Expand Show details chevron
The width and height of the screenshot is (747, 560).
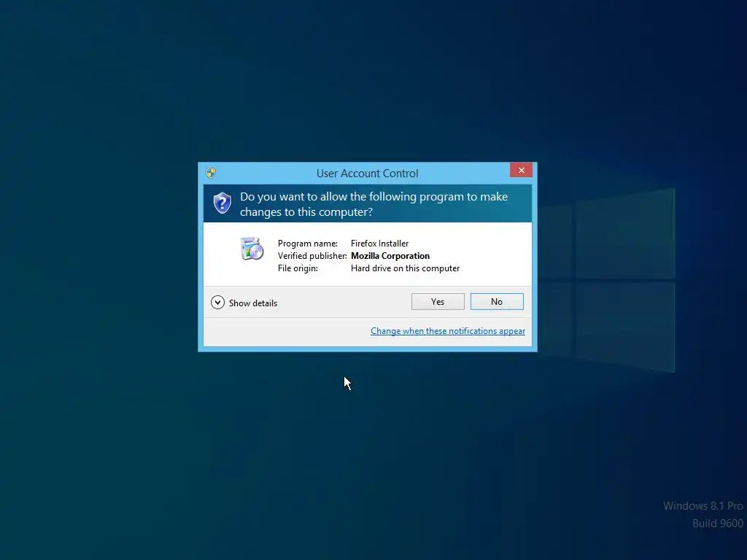click(x=217, y=303)
